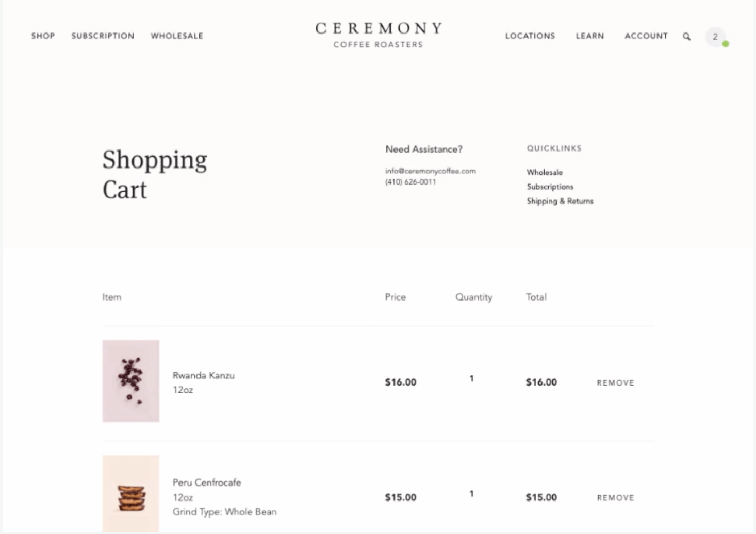Click the info@ceremonycoffee.com email link
Screen dimensions: 756x534
430,171
